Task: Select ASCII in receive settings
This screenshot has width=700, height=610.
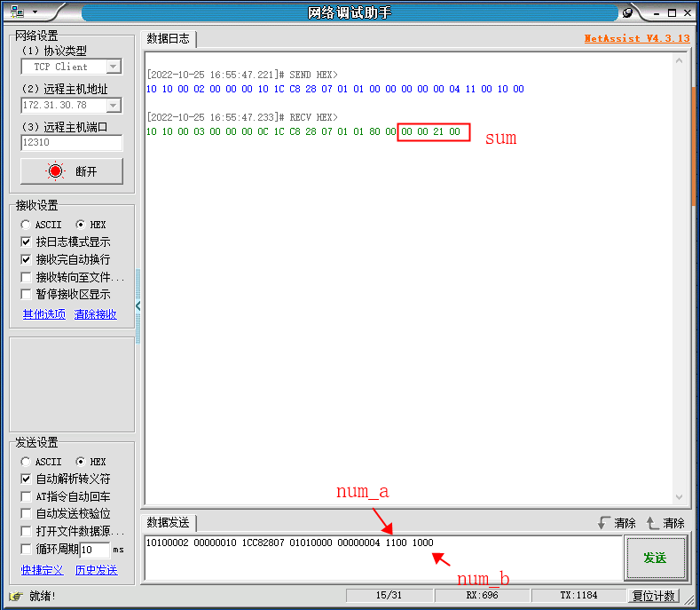Action: (27, 225)
